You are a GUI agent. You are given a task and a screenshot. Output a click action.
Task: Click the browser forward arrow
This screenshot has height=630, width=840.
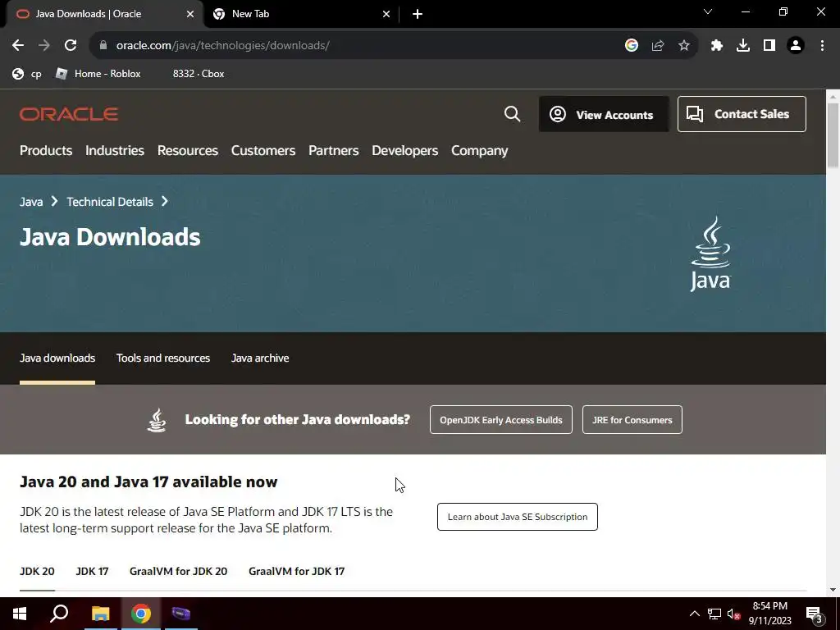[x=44, y=46]
